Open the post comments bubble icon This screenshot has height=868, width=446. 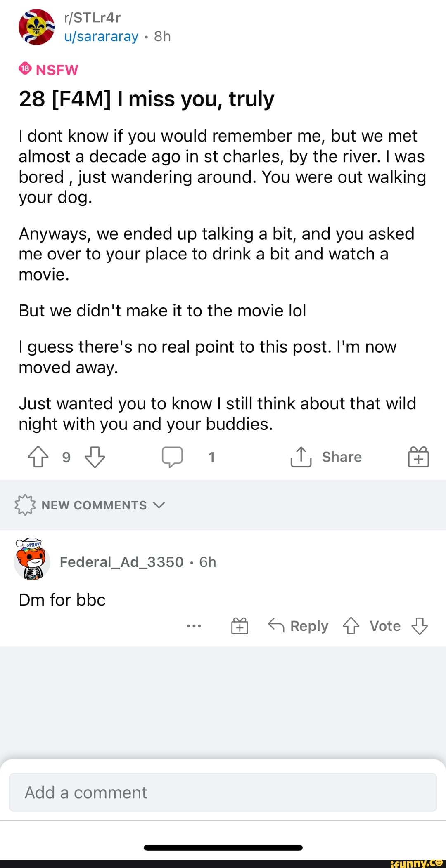172,457
